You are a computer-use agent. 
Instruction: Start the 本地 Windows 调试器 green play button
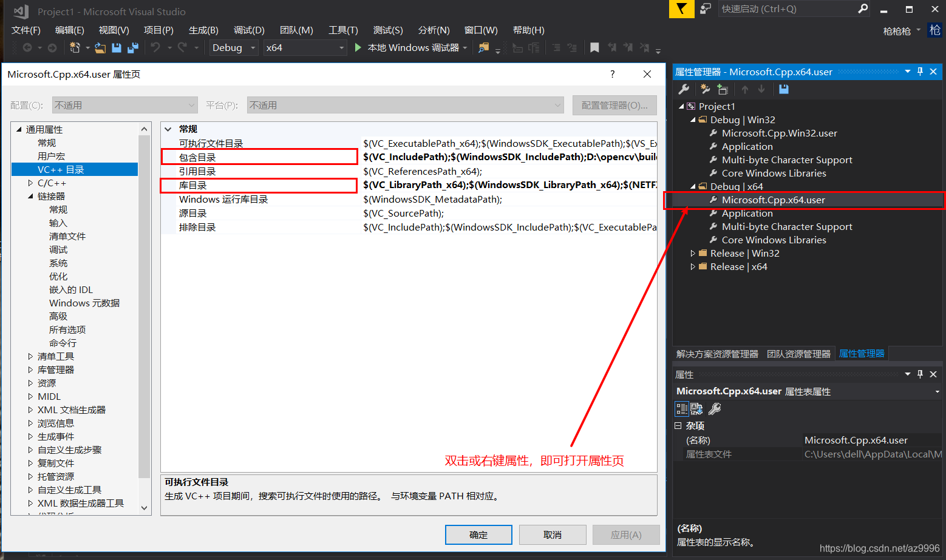[x=358, y=47]
